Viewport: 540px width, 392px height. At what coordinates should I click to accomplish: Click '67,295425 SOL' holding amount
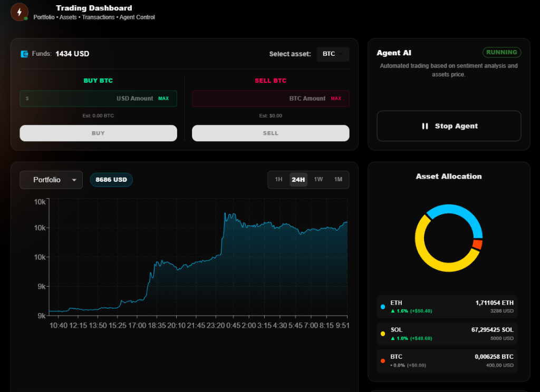(492, 330)
